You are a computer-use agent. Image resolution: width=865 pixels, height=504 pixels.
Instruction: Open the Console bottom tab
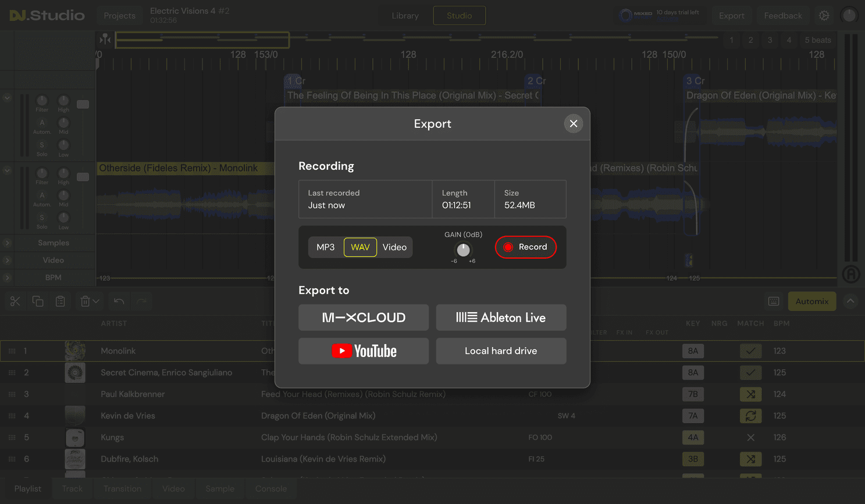pos(271,489)
